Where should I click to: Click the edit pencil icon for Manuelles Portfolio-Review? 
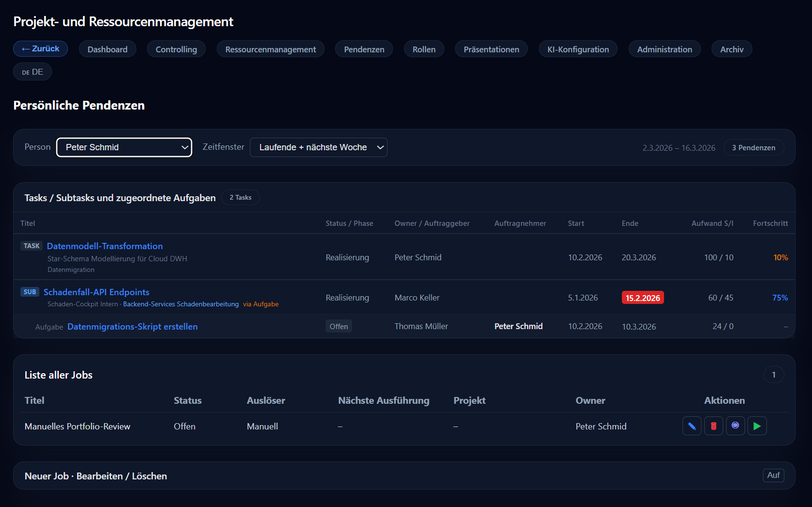(692, 426)
